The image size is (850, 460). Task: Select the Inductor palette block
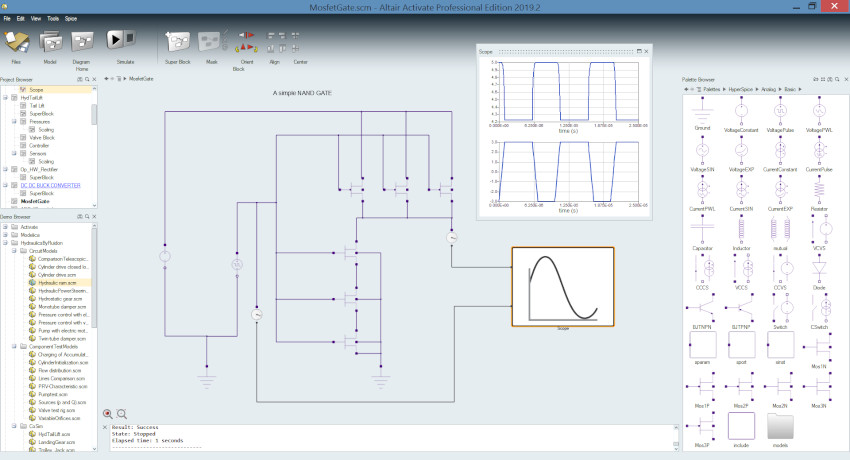click(742, 229)
